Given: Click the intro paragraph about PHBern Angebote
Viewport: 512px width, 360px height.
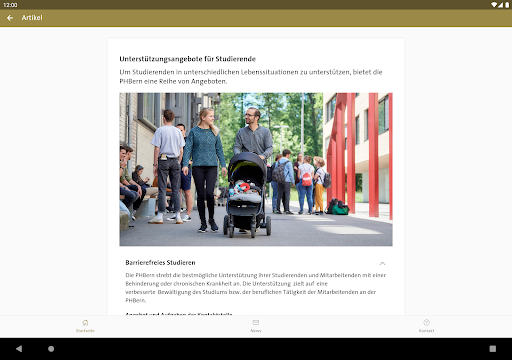Looking at the screenshot, I should coord(251,77).
